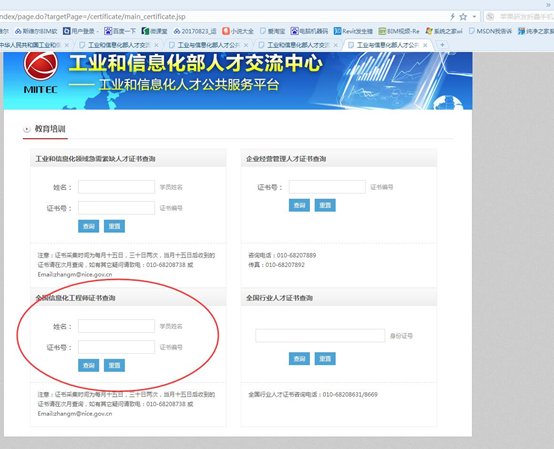This screenshot has width=554, height=449.
Task: Click 证书号 field in 企业经营管理人才证书查询 section
Action: click(327, 187)
